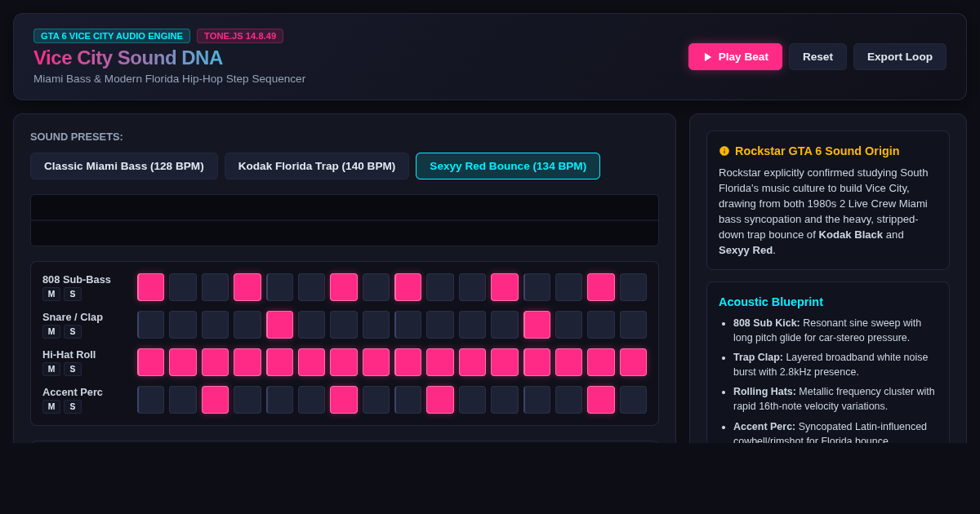The height and width of the screenshot is (514, 980).
Task: Click the Vice City Sound DNA title
Action: tap(128, 58)
